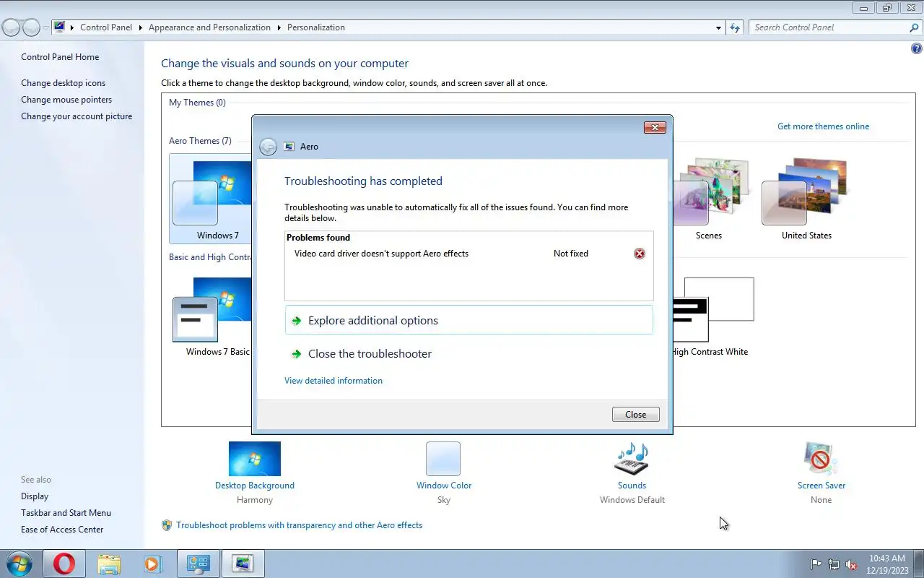
Task: Expand Appearance and Personalization breadcrumb arrow
Action: coord(279,27)
